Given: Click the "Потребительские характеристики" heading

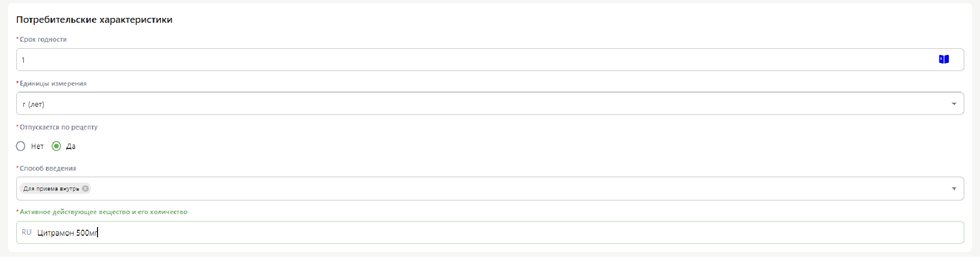Looking at the screenshot, I should [94, 20].
